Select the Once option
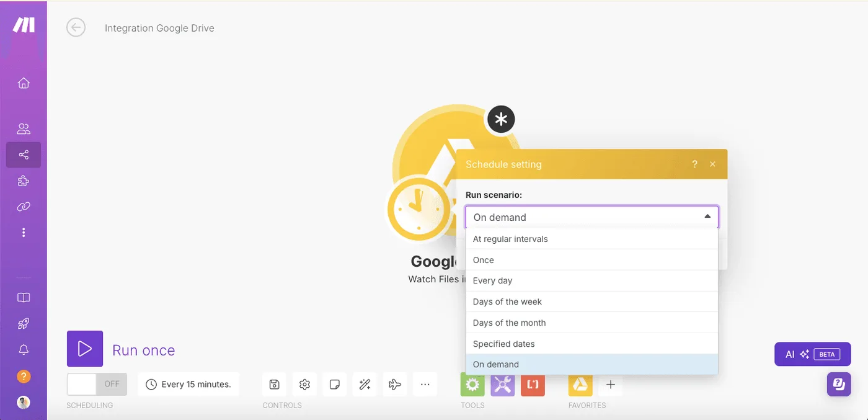This screenshot has width=868, height=420. click(591, 260)
